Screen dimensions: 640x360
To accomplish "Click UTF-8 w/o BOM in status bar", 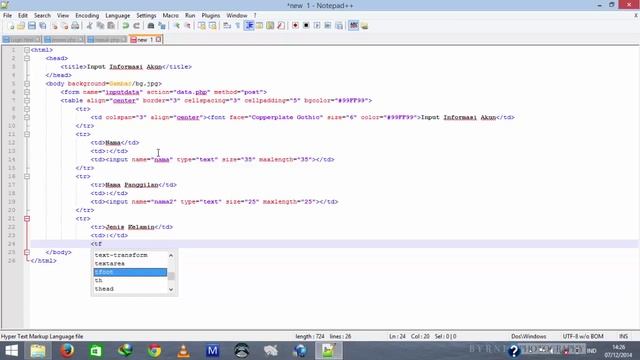I will pos(583,336).
